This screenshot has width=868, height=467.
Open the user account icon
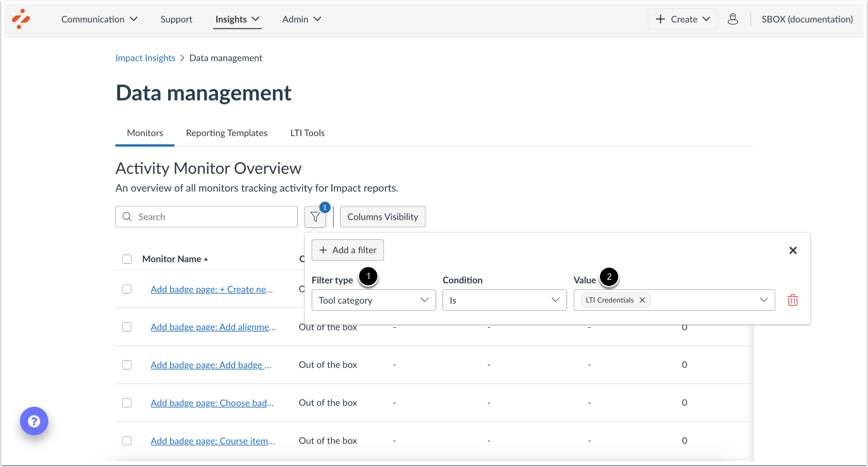(x=733, y=19)
